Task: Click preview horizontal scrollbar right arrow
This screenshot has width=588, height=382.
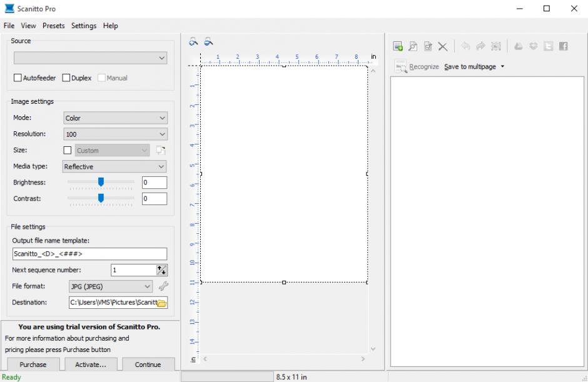Action: [x=363, y=359]
